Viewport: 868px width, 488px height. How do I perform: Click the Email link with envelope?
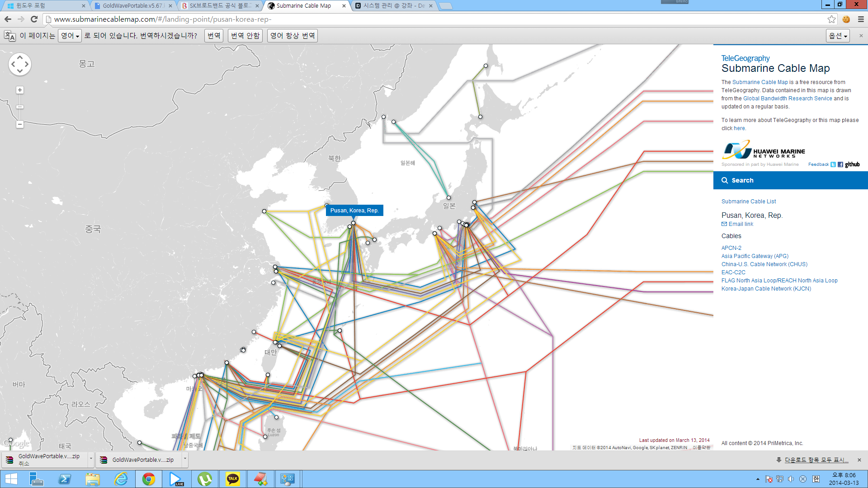click(737, 224)
